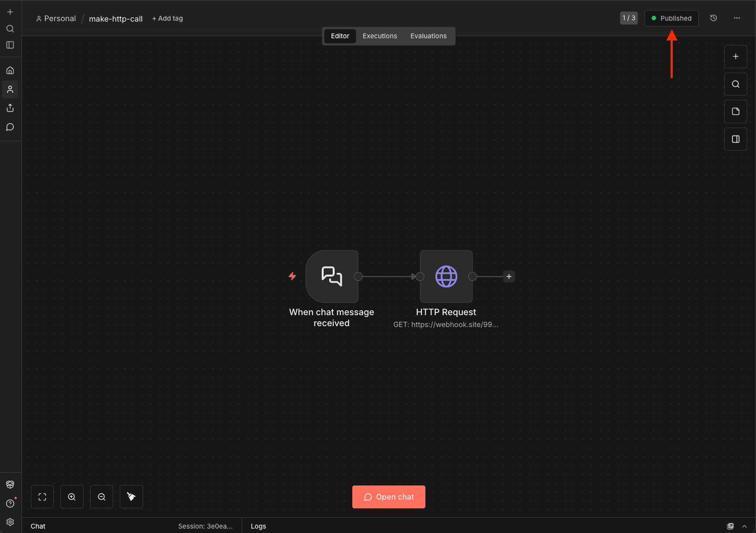Click the Open chat button
The height and width of the screenshot is (533, 756).
click(388, 496)
